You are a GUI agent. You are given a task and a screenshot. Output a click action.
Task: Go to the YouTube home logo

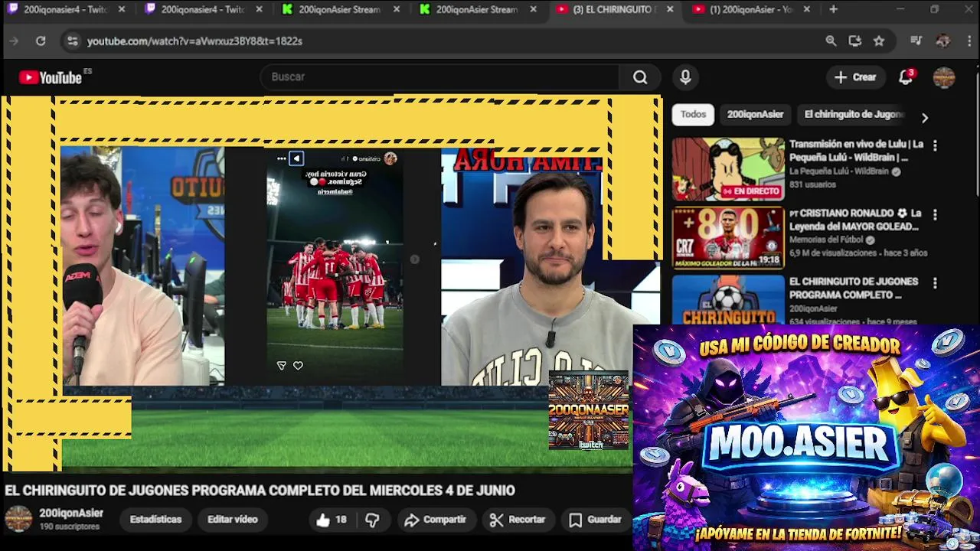pos(51,77)
